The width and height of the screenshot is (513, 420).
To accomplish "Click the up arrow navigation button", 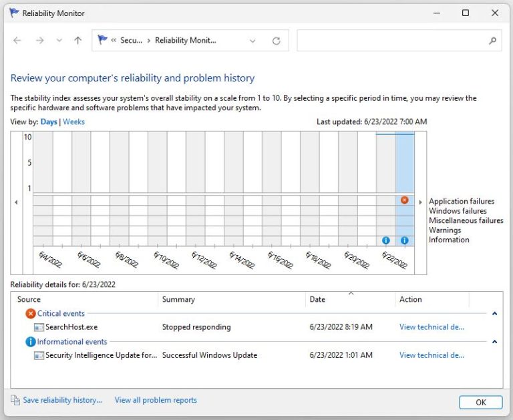I will point(77,41).
